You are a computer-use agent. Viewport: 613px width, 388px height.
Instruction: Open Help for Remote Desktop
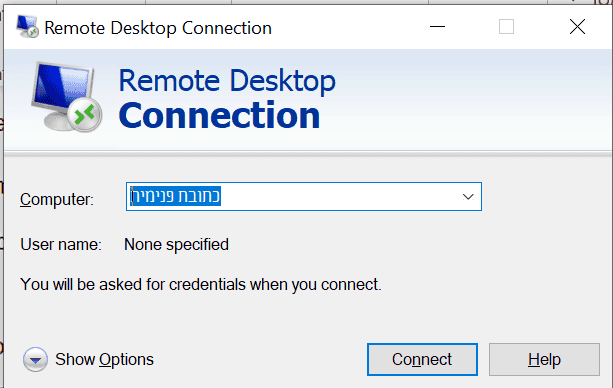point(544,359)
